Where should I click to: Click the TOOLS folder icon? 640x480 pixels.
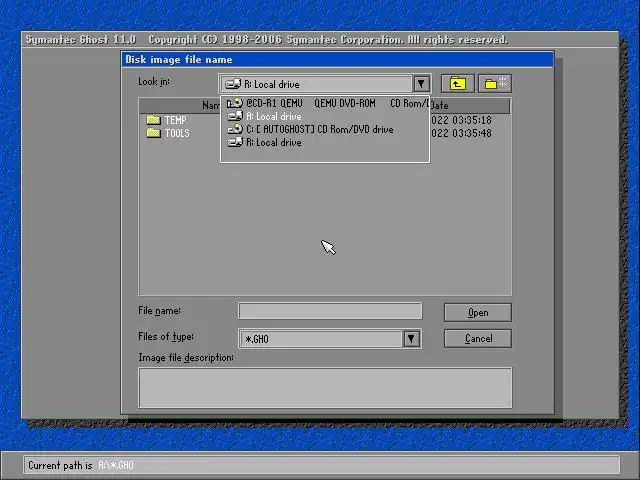pyautogui.click(x=153, y=133)
